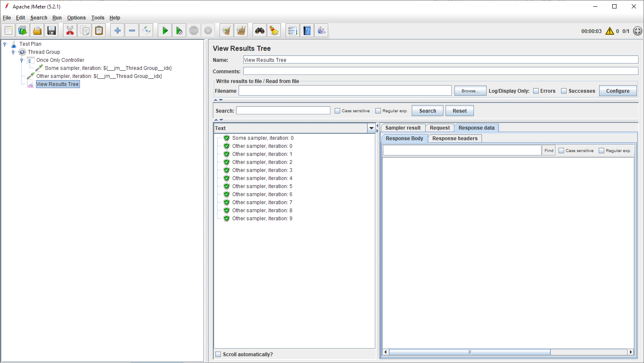Viewport: 644px width, 363px height.
Task: Open the Run menu
Action: tap(57, 18)
